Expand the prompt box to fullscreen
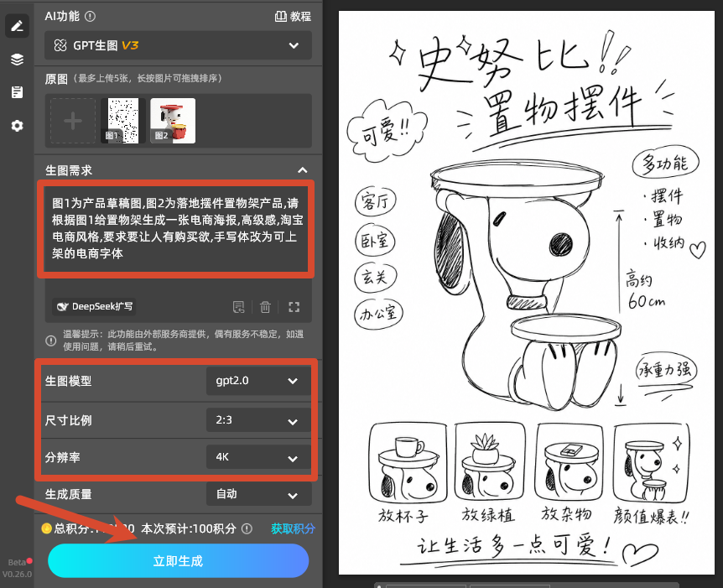This screenshot has height=588, width=723. coord(294,307)
